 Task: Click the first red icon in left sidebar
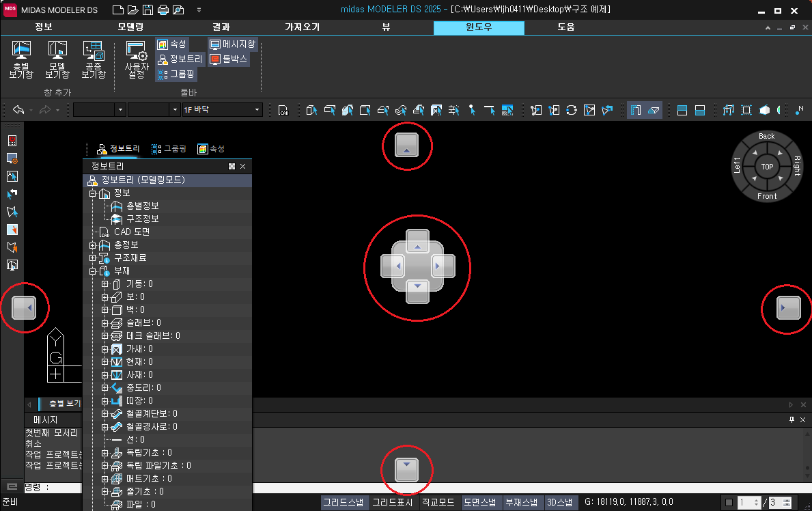[12, 141]
